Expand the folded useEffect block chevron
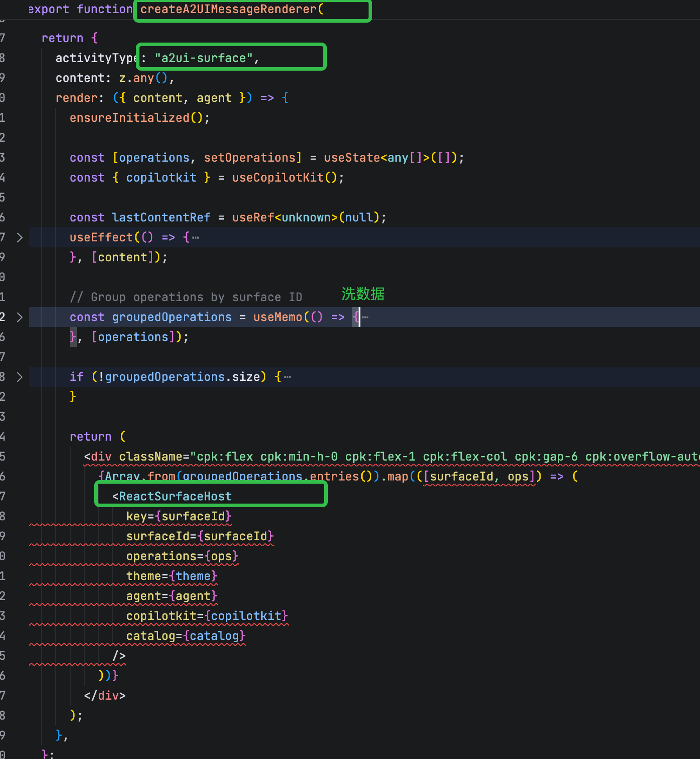 click(19, 237)
